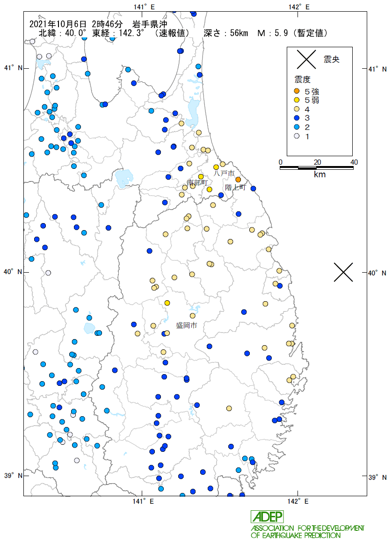
Task: Select the beige intensity 4 legend dot
Action: (297, 109)
